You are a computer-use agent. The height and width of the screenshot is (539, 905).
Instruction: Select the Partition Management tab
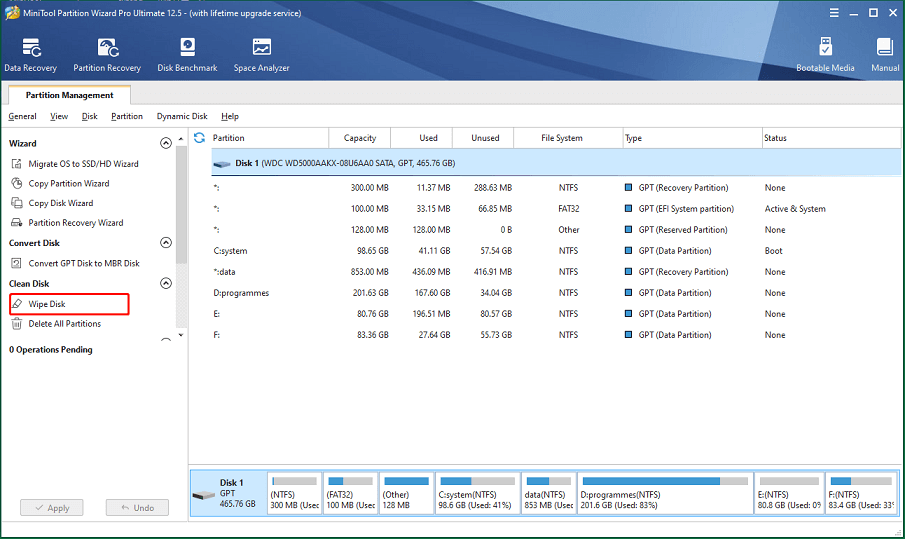point(69,95)
